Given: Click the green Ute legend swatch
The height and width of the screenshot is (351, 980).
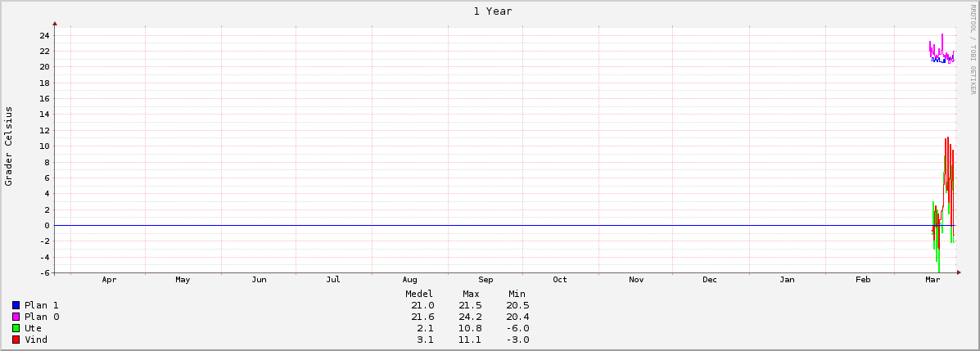Looking at the screenshot, I should tap(16, 328).
